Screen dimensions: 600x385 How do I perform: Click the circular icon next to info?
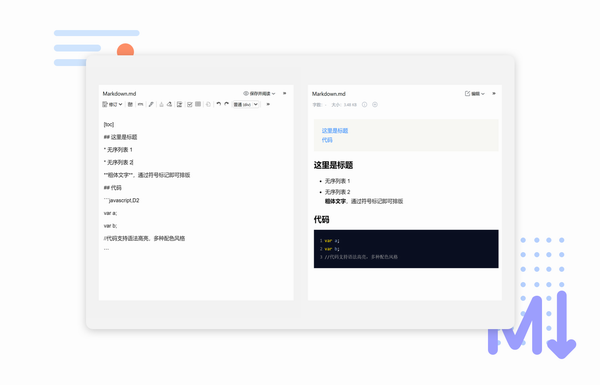pyautogui.click(x=375, y=104)
